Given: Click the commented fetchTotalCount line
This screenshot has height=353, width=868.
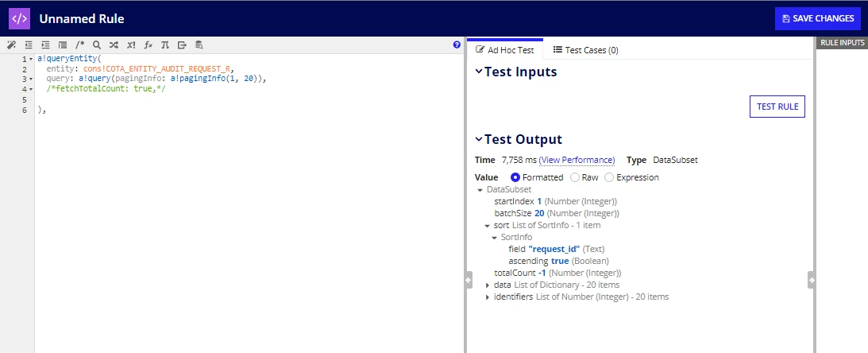Looking at the screenshot, I should point(106,89).
